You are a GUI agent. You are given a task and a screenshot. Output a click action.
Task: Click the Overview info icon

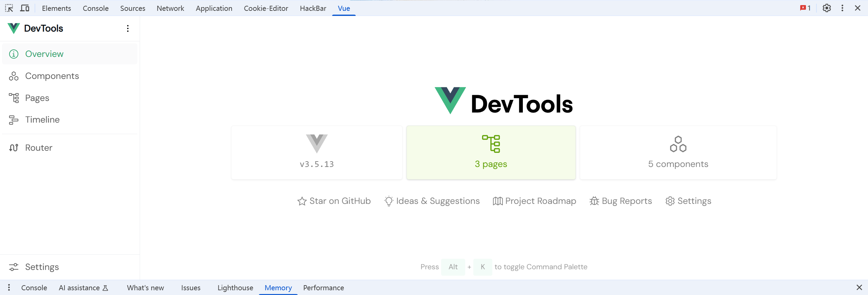14,54
